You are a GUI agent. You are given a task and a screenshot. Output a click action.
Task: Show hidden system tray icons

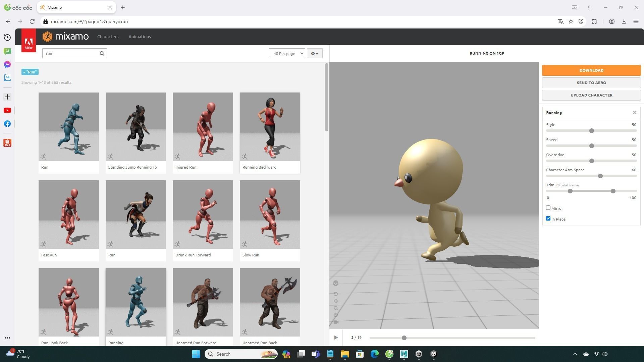(x=575, y=354)
